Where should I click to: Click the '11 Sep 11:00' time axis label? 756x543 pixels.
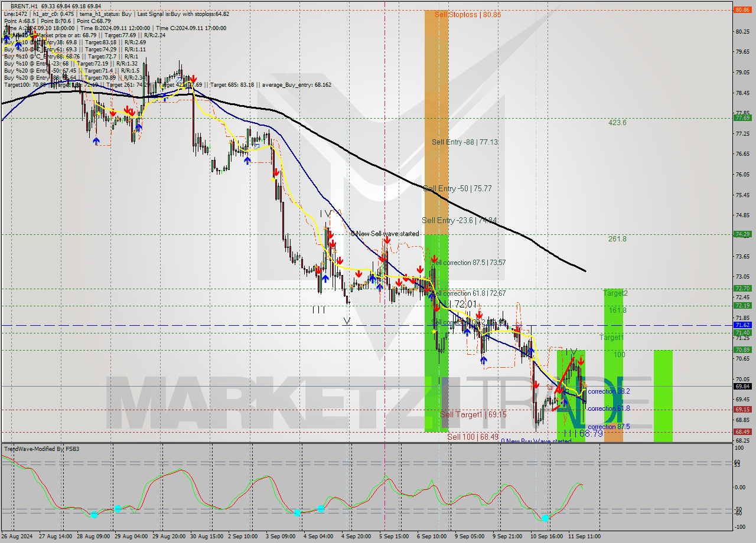[x=585, y=537]
